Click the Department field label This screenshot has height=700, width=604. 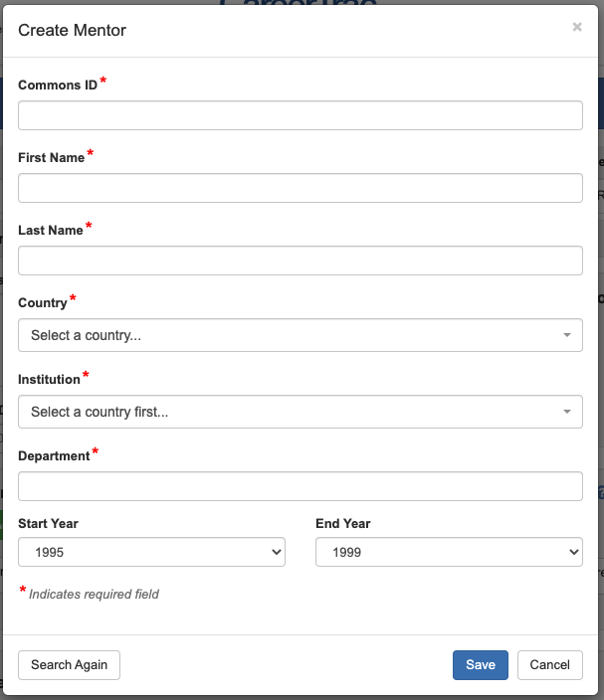coord(54,456)
